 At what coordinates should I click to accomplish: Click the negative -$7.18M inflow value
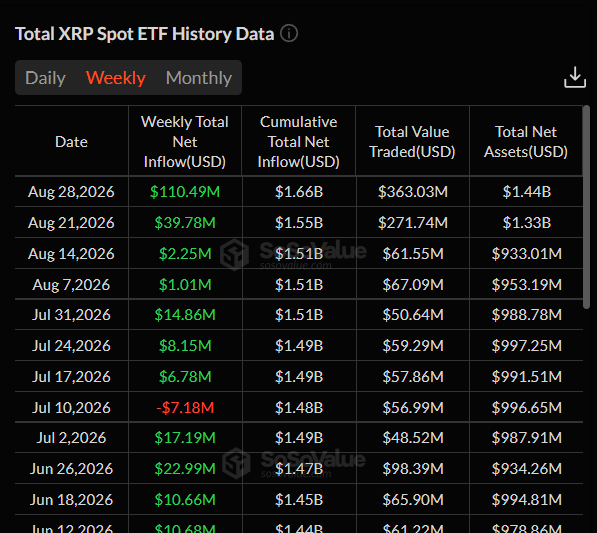point(185,408)
